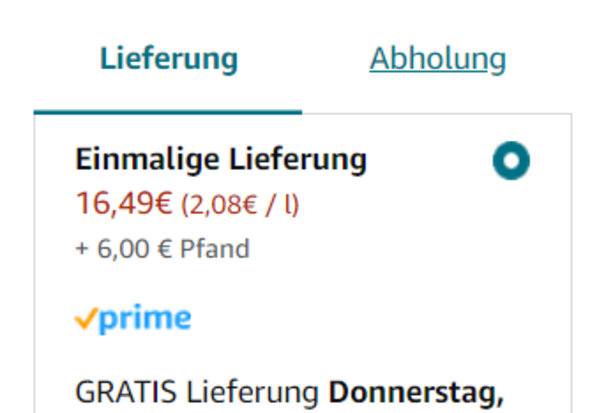Click the bold Donnerstag delivery date
This screenshot has height=413, width=590.
pyautogui.click(x=416, y=393)
